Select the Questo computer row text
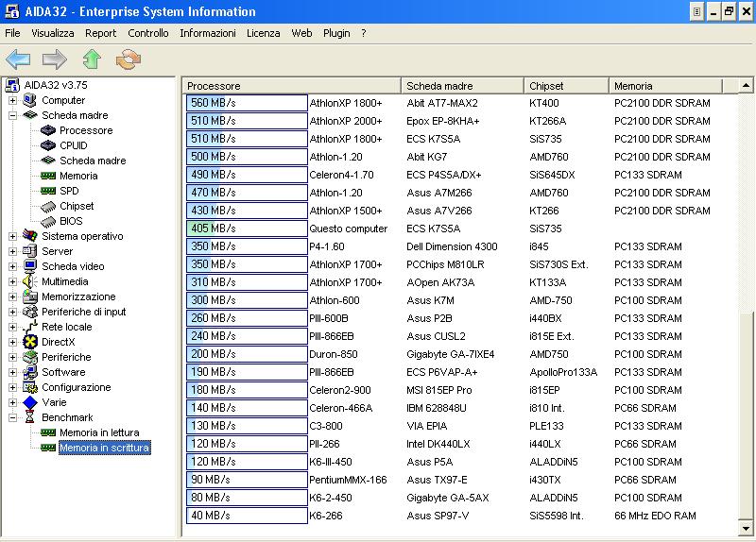The width and height of the screenshot is (756, 542). 348,229
